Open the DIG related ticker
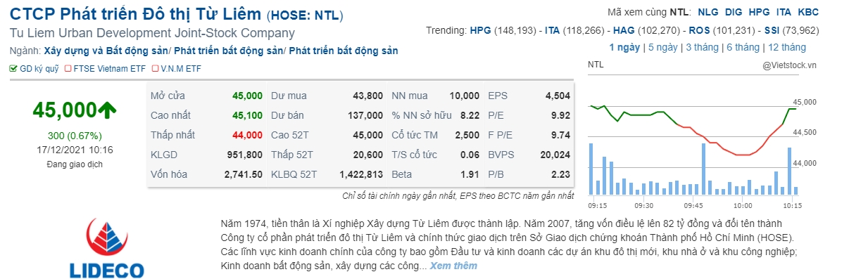The height and width of the screenshot is (279, 868). 734,12
